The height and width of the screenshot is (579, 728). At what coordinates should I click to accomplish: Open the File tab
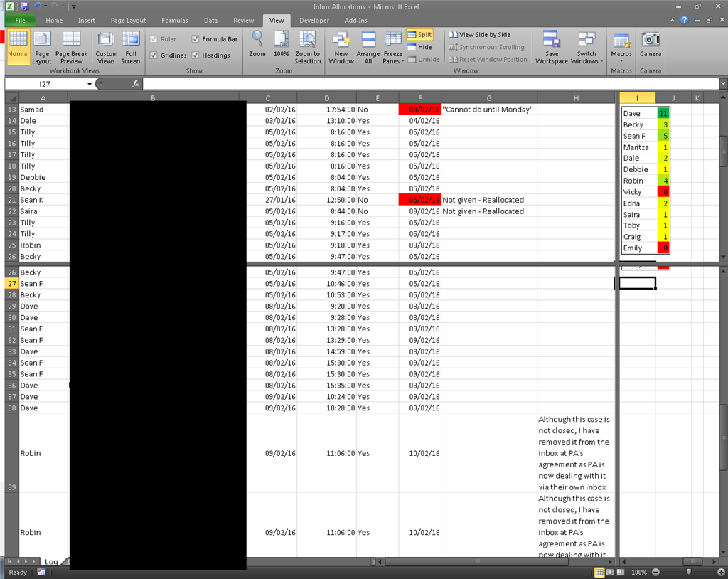coord(21,21)
